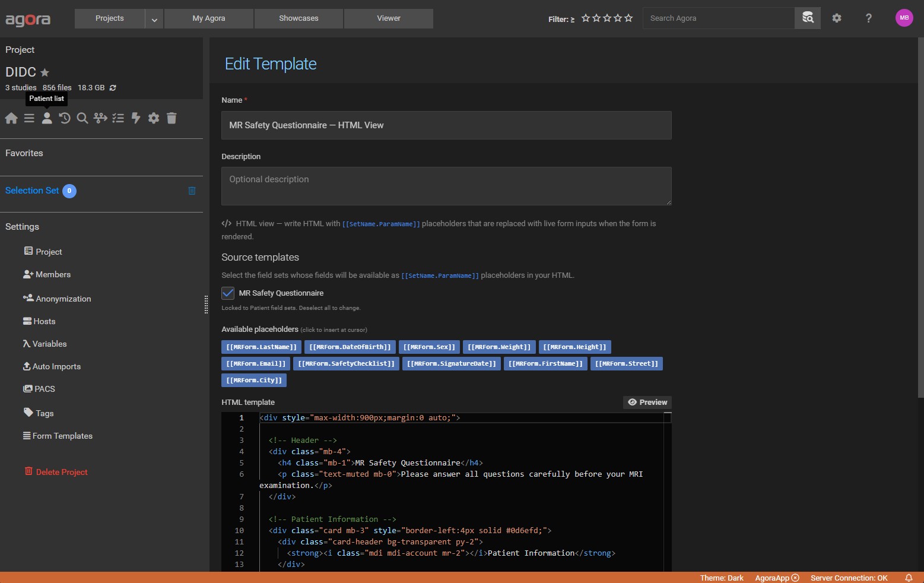Focus the Search Agora field
924x583 pixels.
[x=719, y=18]
